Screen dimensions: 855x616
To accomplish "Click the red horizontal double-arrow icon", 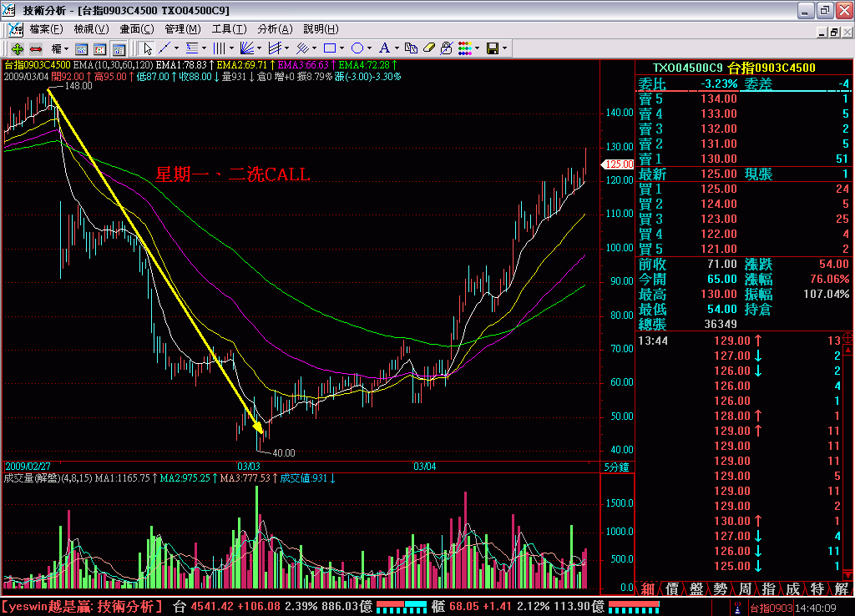I will [x=36, y=49].
